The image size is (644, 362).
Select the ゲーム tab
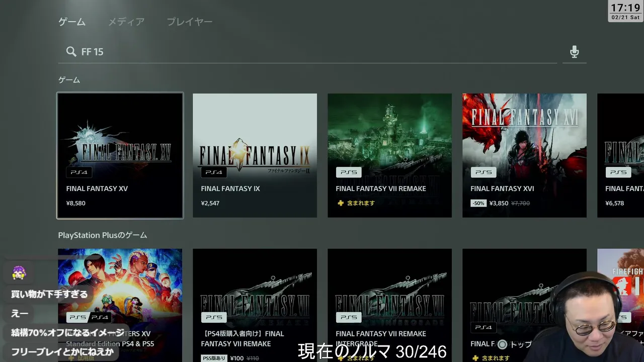[72, 22]
